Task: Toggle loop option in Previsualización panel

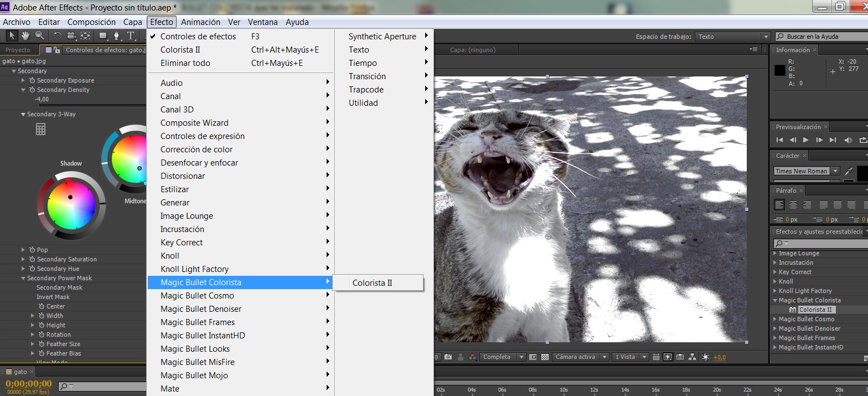Action: click(863, 140)
